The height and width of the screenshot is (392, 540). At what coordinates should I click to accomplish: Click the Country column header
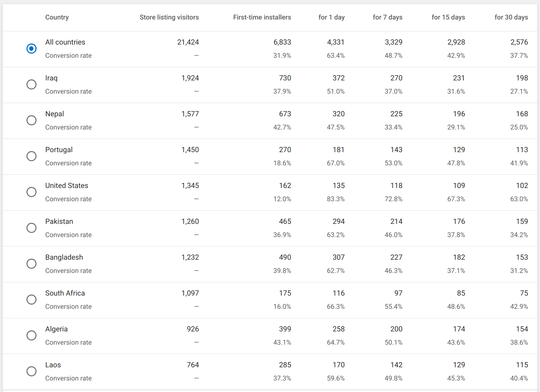(57, 17)
